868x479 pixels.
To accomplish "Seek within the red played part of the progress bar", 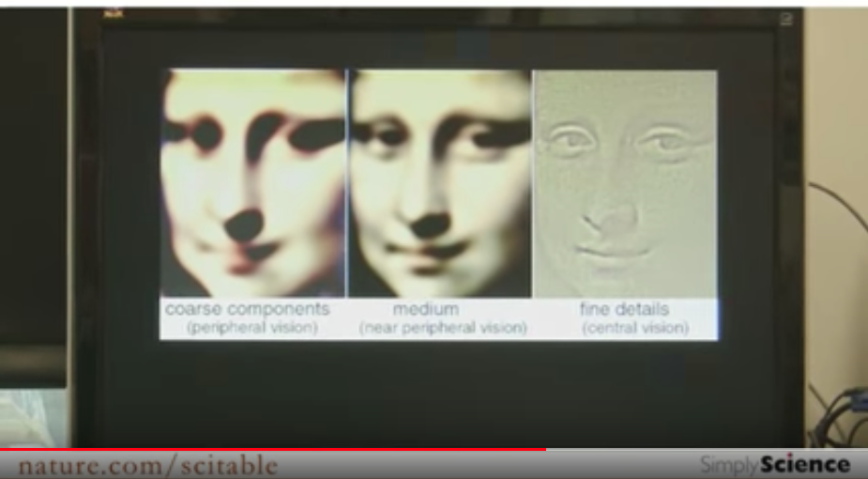I will coord(273,450).
